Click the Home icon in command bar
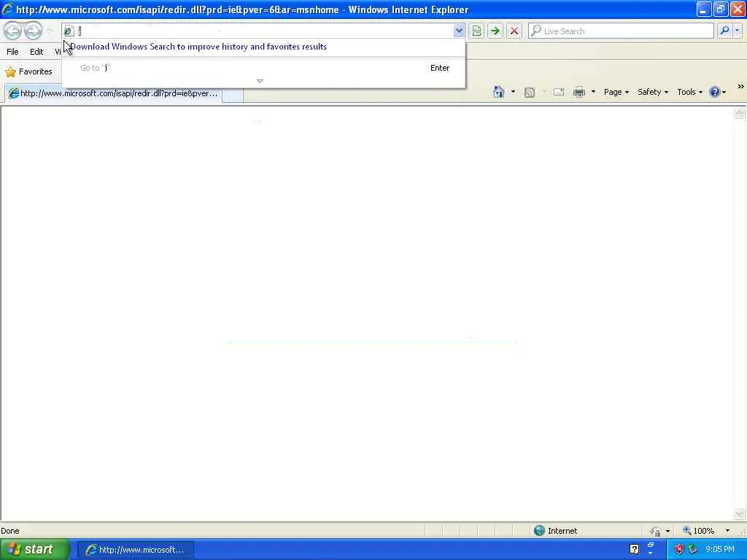747x560 pixels. (499, 92)
